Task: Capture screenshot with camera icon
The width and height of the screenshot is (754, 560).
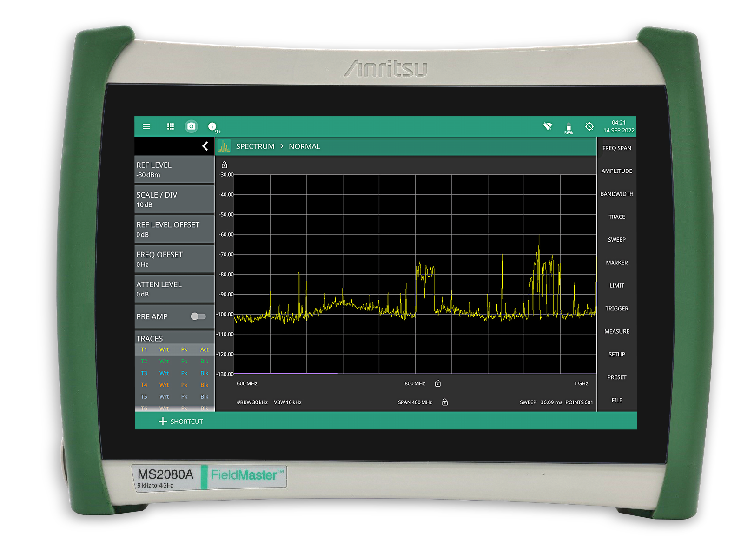Action: click(191, 126)
